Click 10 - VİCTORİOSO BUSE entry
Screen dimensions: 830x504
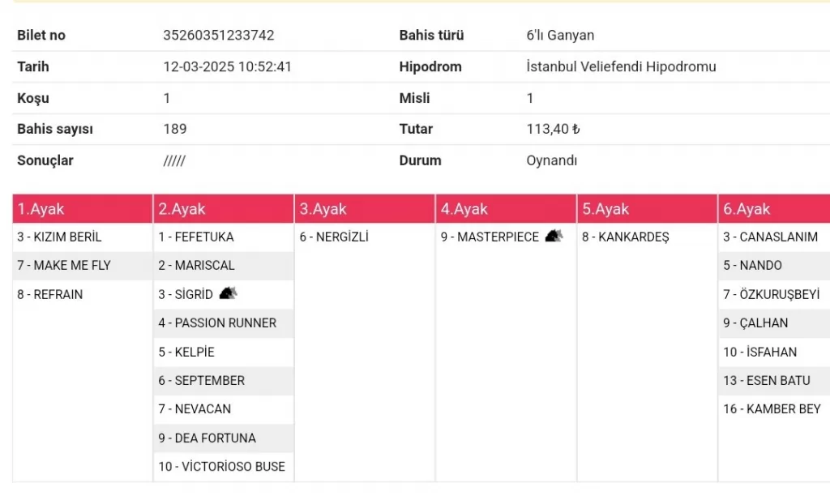click(221, 467)
